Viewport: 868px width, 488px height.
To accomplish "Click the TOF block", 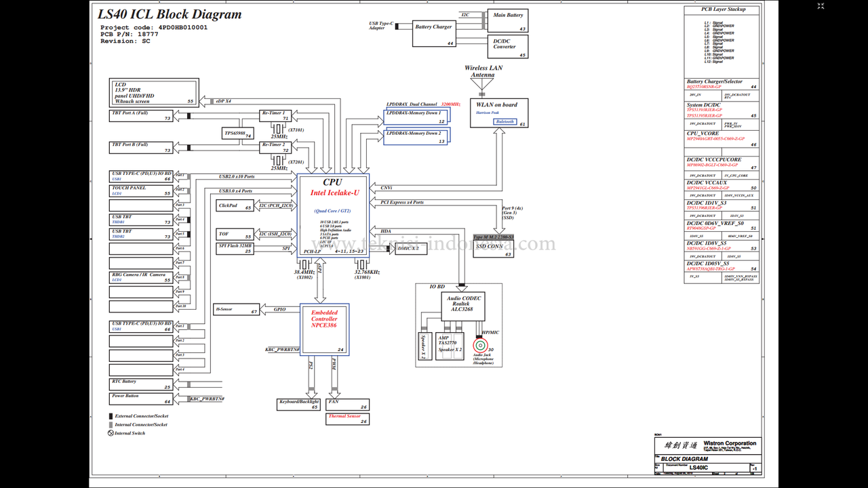I will click(x=235, y=235).
